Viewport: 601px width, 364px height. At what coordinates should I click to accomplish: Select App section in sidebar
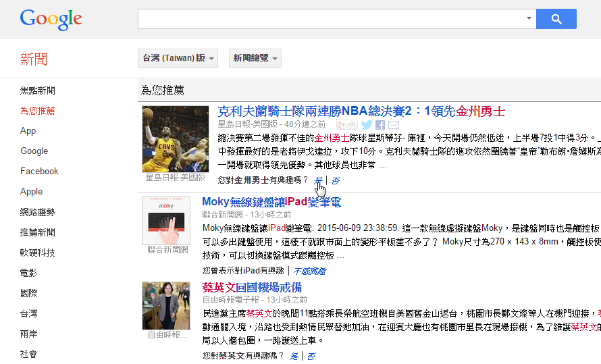coord(28,131)
